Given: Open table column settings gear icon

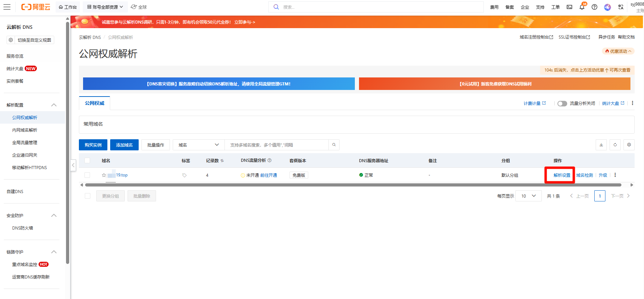Looking at the screenshot, I should click(x=629, y=145).
